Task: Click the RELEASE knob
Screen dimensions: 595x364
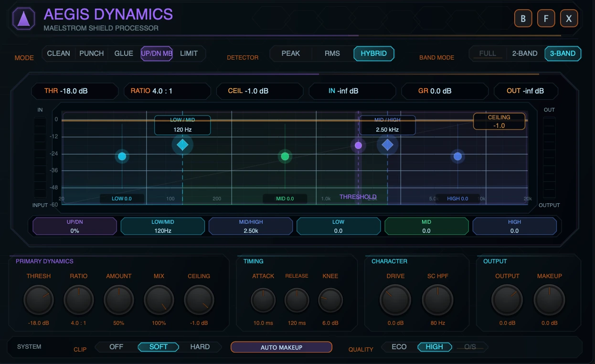Action: coord(297,301)
